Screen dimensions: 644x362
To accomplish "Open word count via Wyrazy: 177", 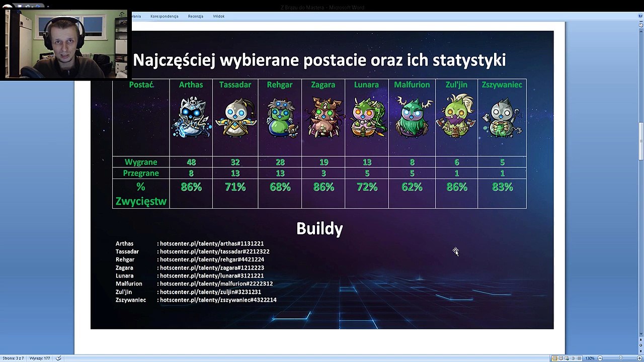I will pos(40,358).
